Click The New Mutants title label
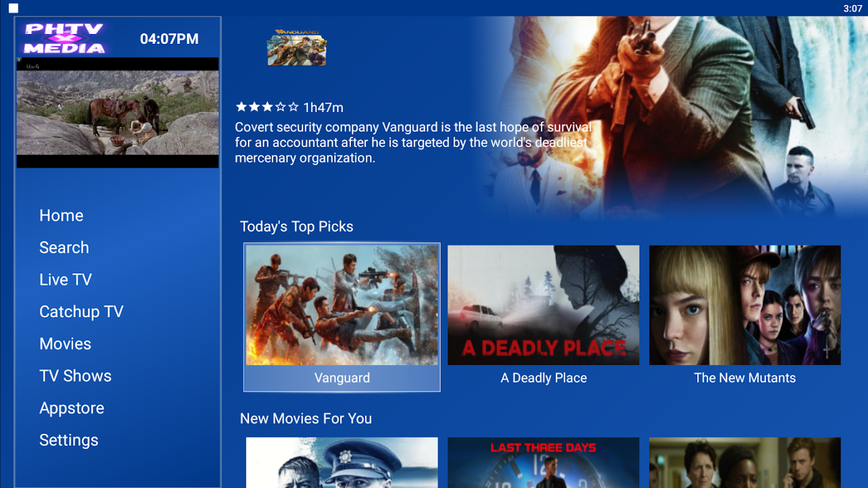The image size is (868, 488). (745, 378)
